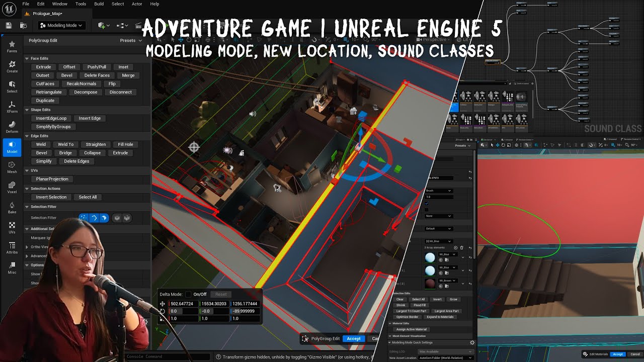Image resolution: width=644 pixels, height=362 pixels.
Task: Toggle the first mesh-type filter button
Action: point(117,218)
